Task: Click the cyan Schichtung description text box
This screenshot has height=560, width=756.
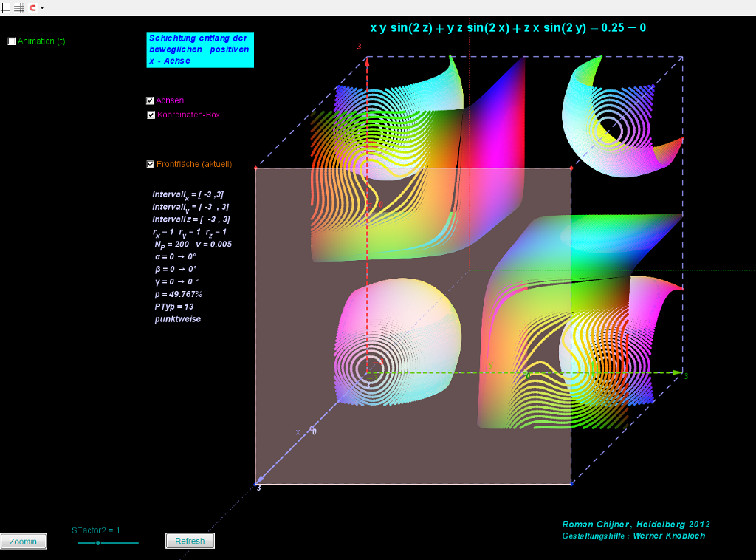Action: [x=199, y=49]
